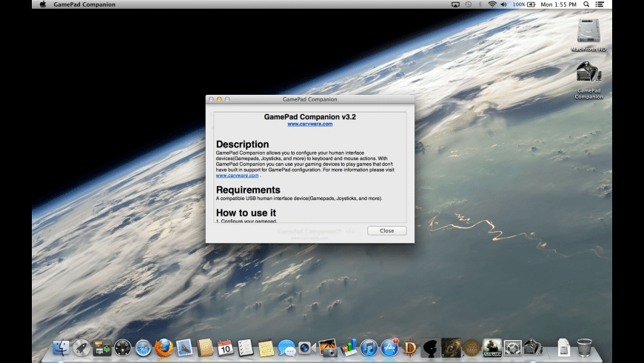The height and width of the screenshot is (363, 644).
Task: Open the GamePad Companion menu bar item
Action: (x=84, y=4)
